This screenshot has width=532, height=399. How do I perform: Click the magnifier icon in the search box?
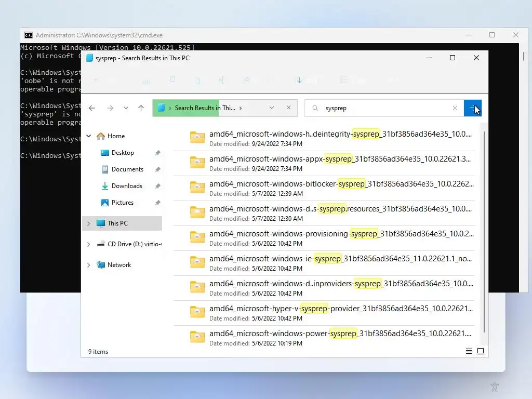click(315, 108)
